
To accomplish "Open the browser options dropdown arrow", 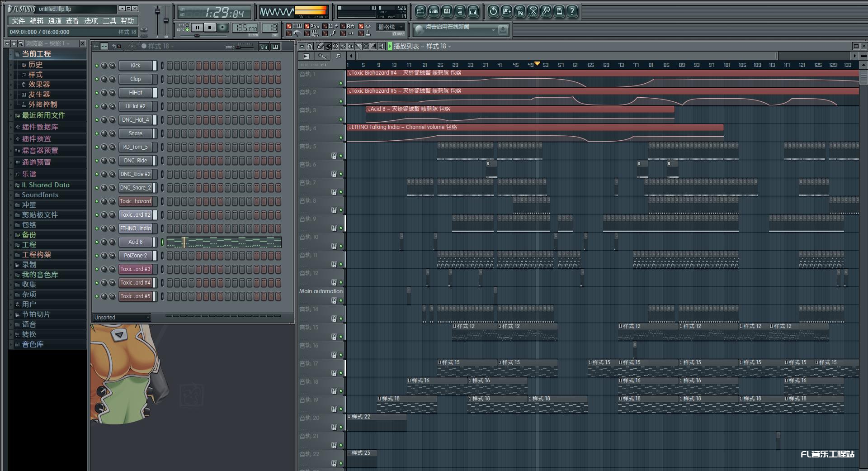I will (7, 43).
